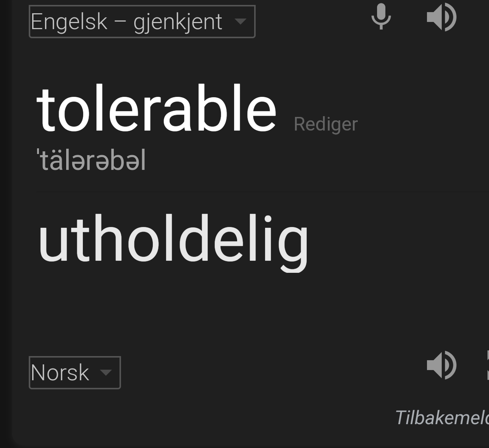This screenshot has height=448, width=489.
Task: Listen to the Norwegian translation audio
Action: point(441,365)
